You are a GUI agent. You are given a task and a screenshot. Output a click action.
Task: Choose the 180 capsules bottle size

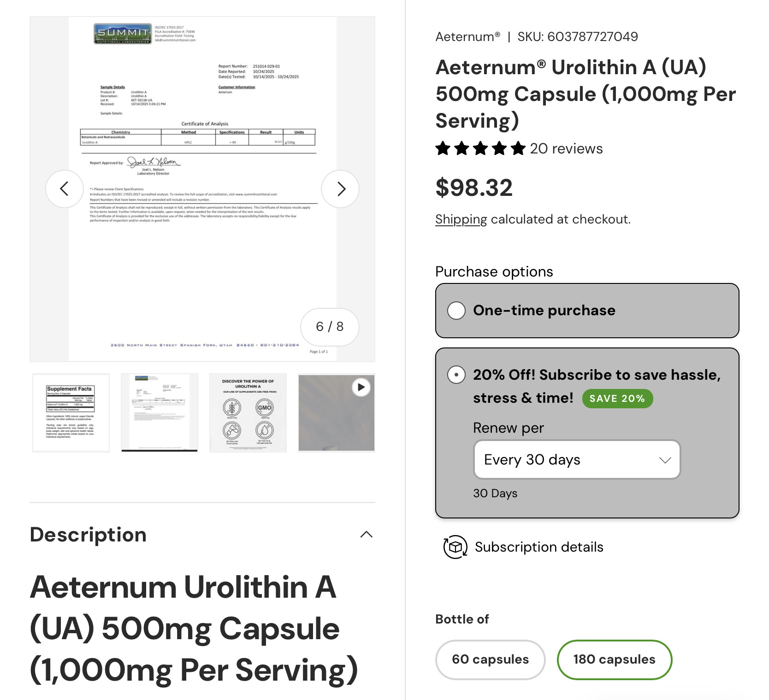pyautogui.click(x=615, y=659)
